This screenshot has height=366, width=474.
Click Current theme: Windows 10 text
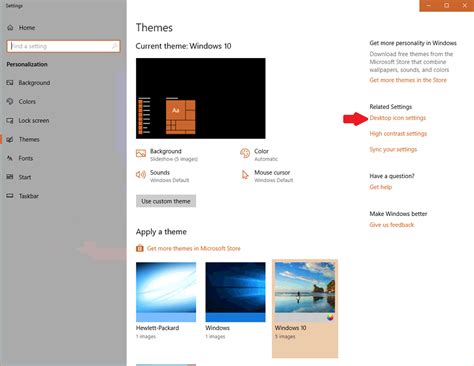[x=183, y=46]
